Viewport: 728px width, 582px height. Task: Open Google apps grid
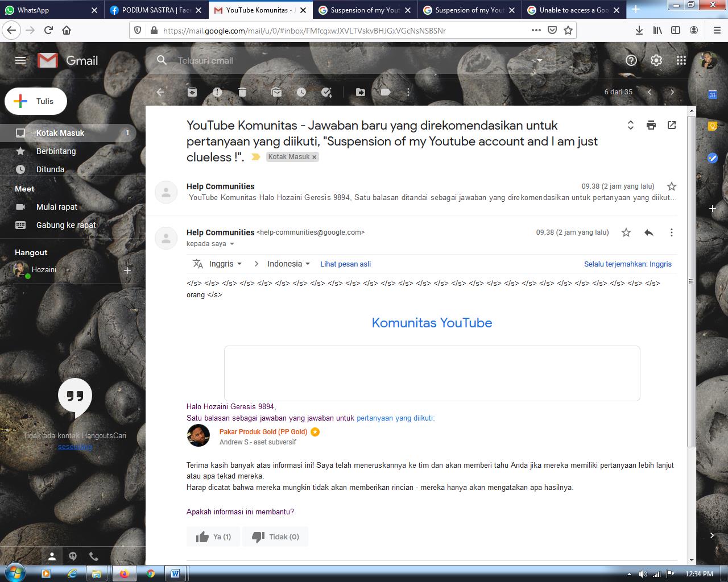[x=681, y=60]
